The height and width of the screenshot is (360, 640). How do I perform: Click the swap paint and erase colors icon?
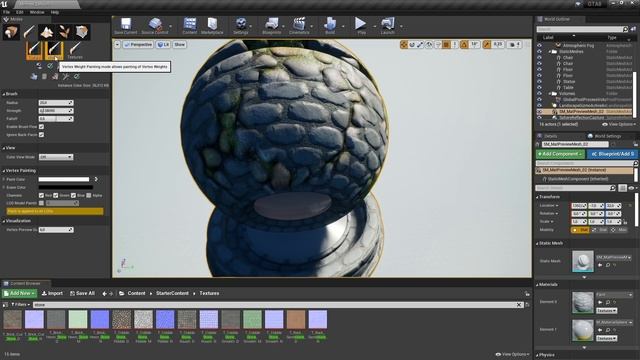point(96,179)
